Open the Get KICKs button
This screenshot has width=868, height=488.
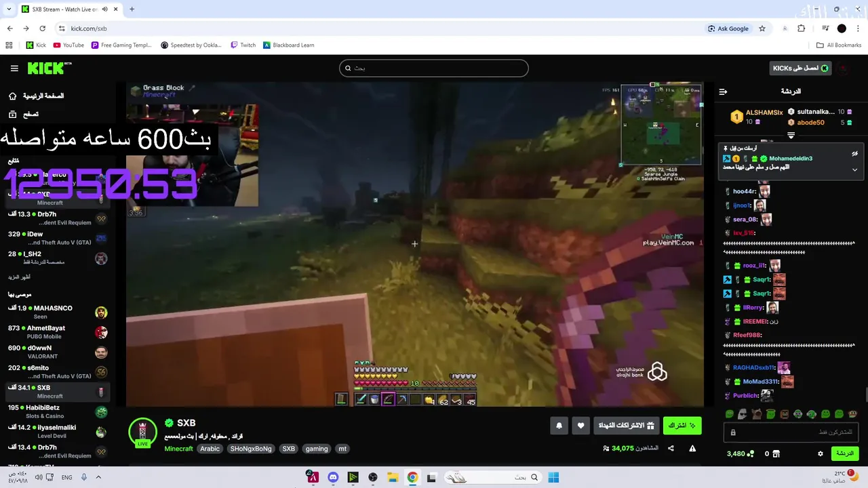point(801,68)
